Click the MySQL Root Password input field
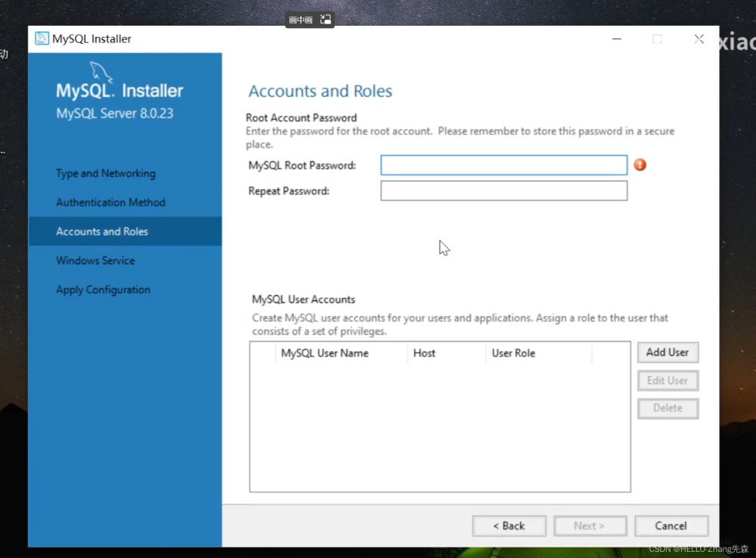Viewport: 756px width, 558px height. [x=503, y=165]
